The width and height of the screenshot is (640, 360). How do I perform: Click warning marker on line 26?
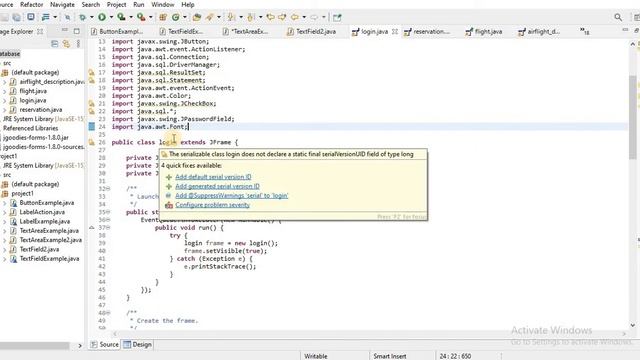(x=92, y=142)
